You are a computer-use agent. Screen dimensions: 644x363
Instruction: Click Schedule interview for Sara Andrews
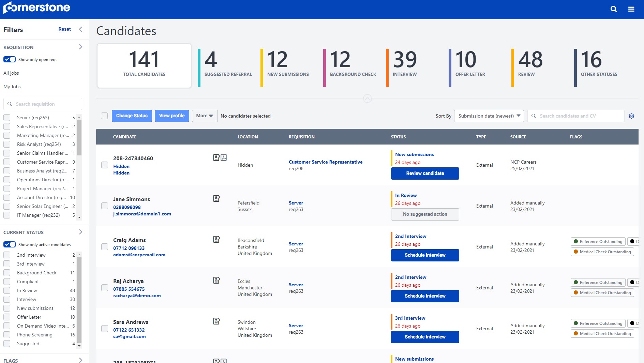425,337
